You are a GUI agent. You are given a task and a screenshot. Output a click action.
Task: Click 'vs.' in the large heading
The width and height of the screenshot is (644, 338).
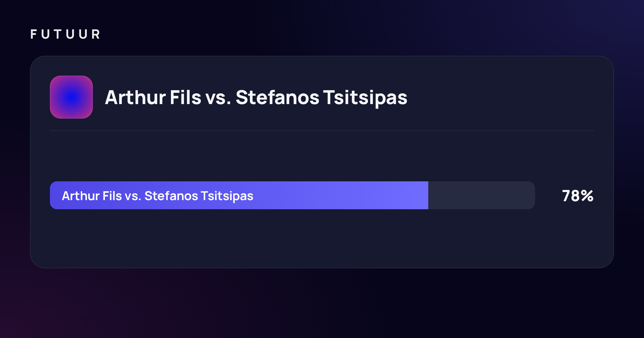218,98
